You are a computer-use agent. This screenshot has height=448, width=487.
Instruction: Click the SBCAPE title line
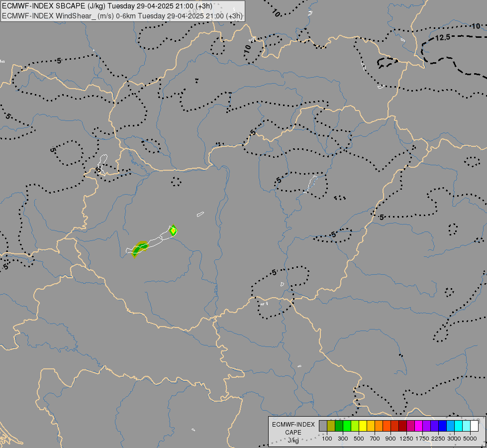[x=107, y=6]
